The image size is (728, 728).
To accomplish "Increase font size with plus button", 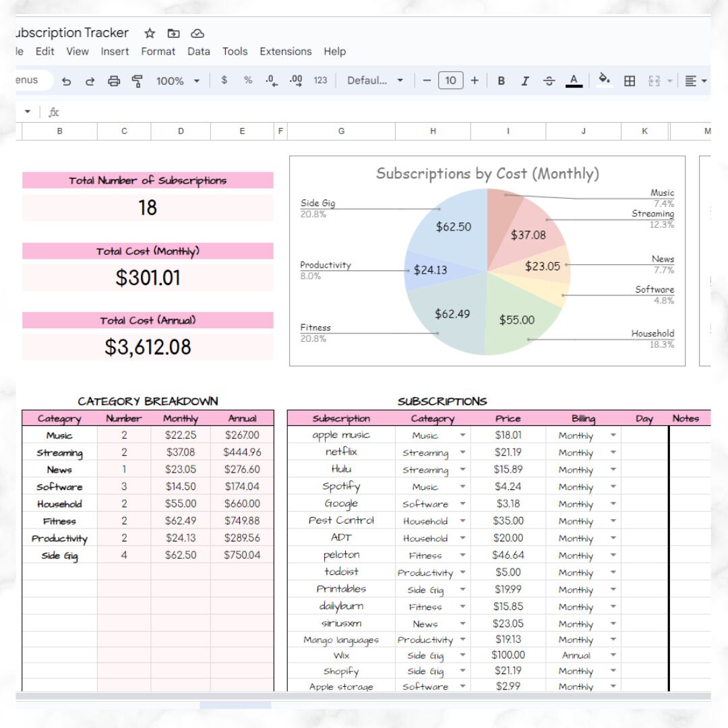I will coord(475,80).
